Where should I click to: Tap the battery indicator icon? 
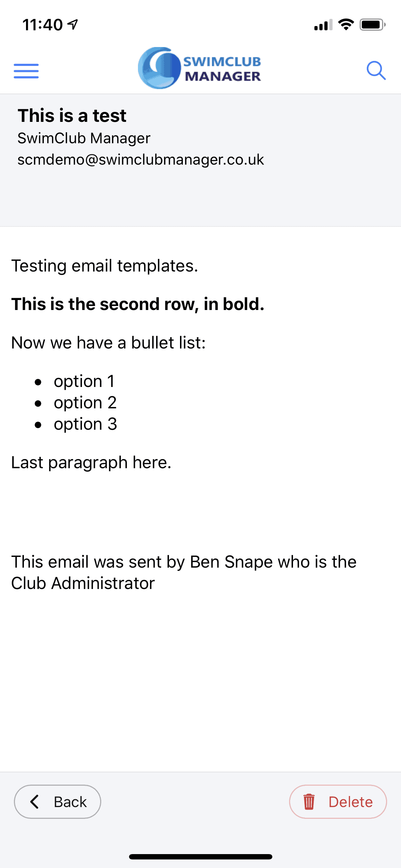tap(372, 25)
